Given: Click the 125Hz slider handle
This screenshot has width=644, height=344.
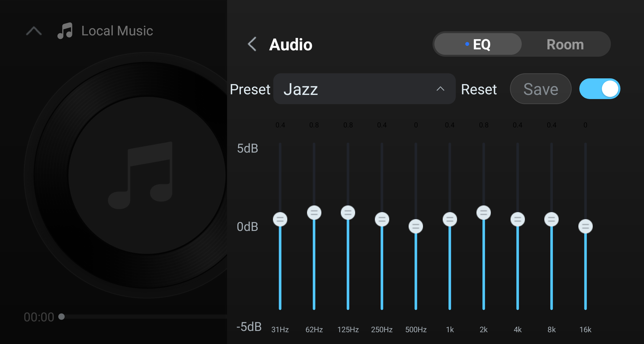Looking at the screenshot, I should pyautogui.click(x=348, y=213).
